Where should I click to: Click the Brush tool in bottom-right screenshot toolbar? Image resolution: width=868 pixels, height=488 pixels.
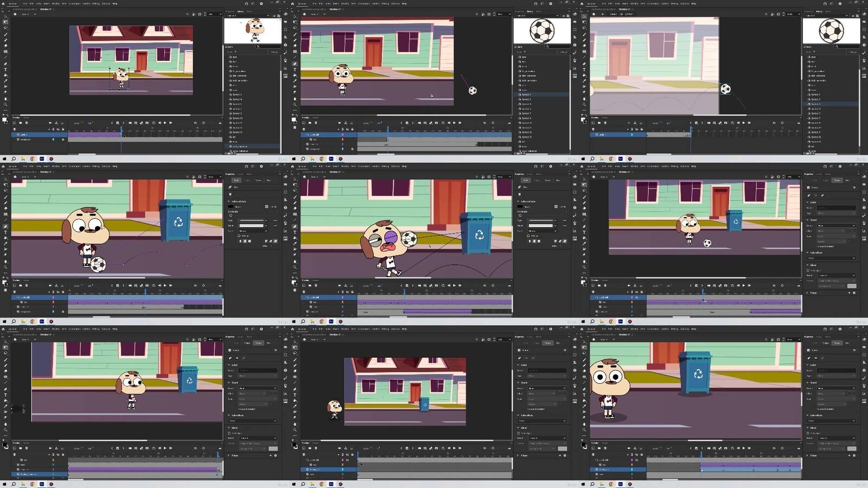584,359
